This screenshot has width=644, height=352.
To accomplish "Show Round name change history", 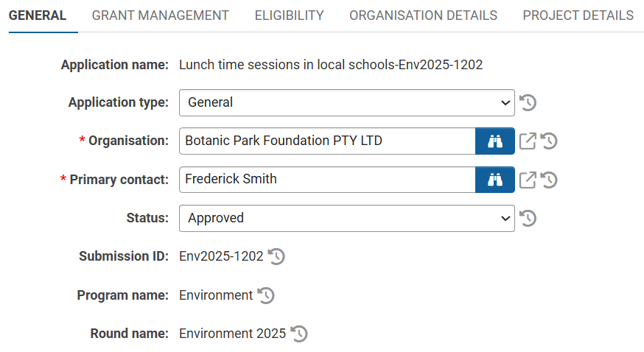I will (298, 334).
